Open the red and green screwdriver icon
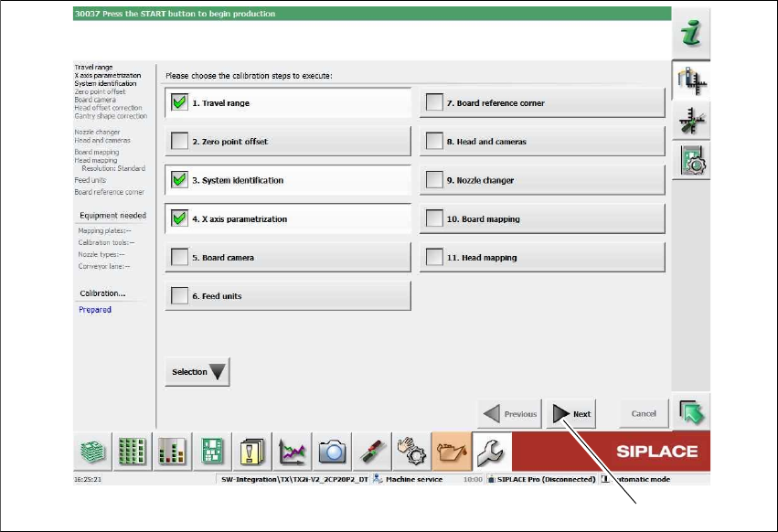The height and width of the screenshot is (532, 778). point(372,452)
